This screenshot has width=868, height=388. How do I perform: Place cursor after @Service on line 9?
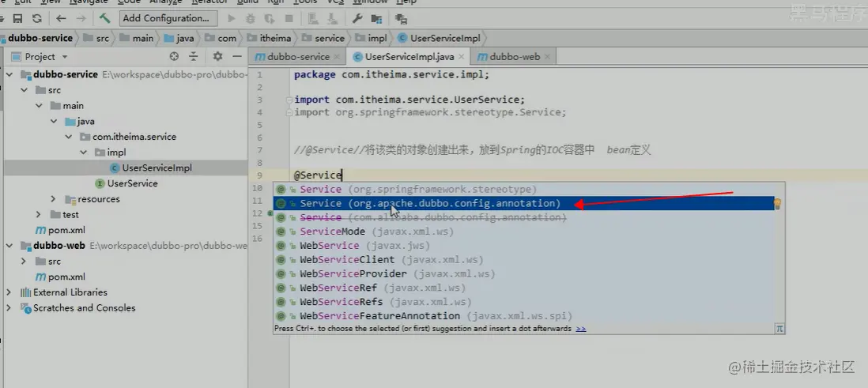click(x=343, y=175)
